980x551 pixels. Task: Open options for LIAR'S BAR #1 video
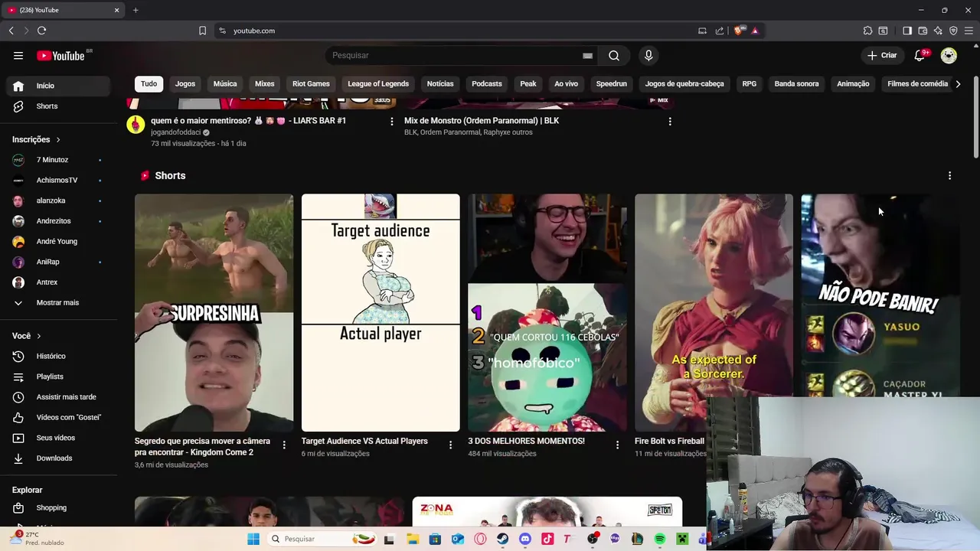(x=392, y=121)
